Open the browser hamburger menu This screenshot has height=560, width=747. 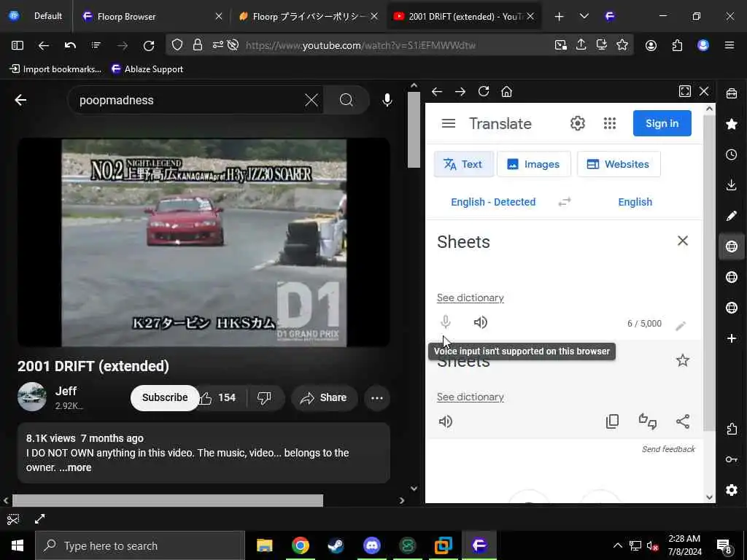point(729,45)
